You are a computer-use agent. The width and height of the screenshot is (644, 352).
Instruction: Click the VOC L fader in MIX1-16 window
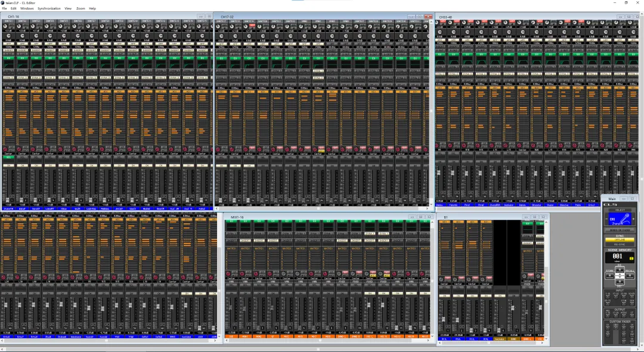click(x=369, y=305)
